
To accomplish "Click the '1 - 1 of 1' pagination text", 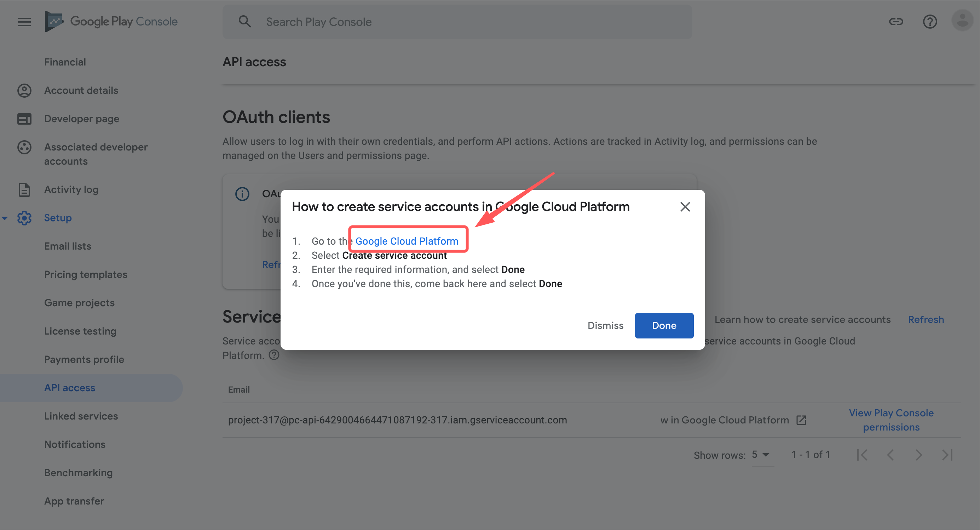I will coord(810,455).
